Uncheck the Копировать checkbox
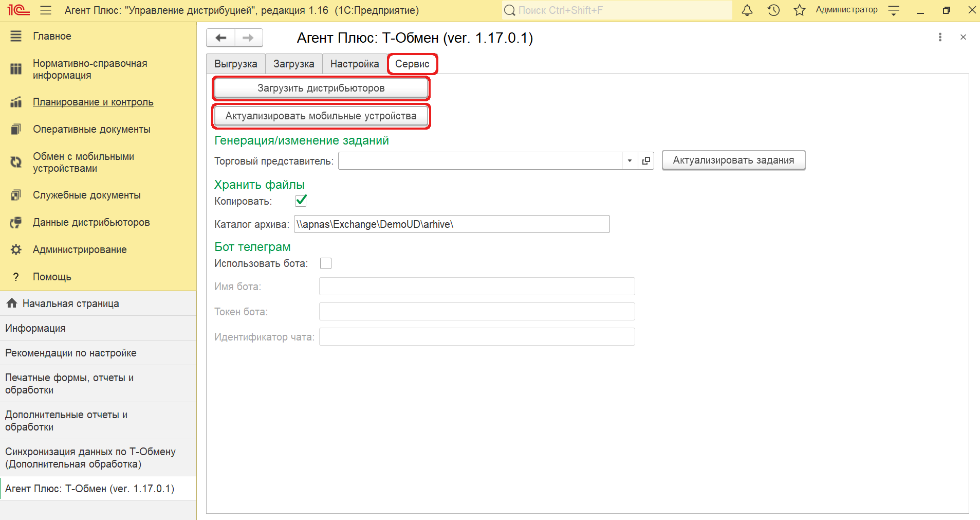This screenshot has height=520, width=980. (x=301, y=201)
